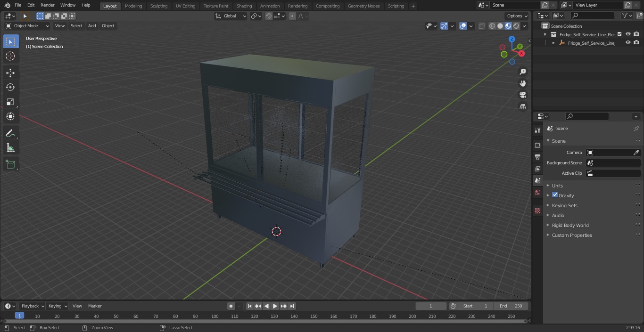Image resolution: width=644 pixels, height=332 pixels.
Task: Switch to Modeling workspace tab
Action: [x=133, y=6]
